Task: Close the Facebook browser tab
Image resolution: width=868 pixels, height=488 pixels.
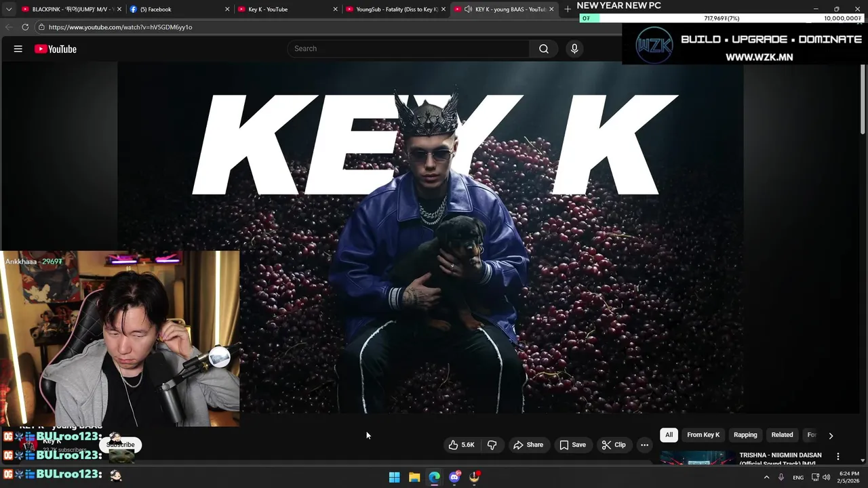Action: click(227, 9)
